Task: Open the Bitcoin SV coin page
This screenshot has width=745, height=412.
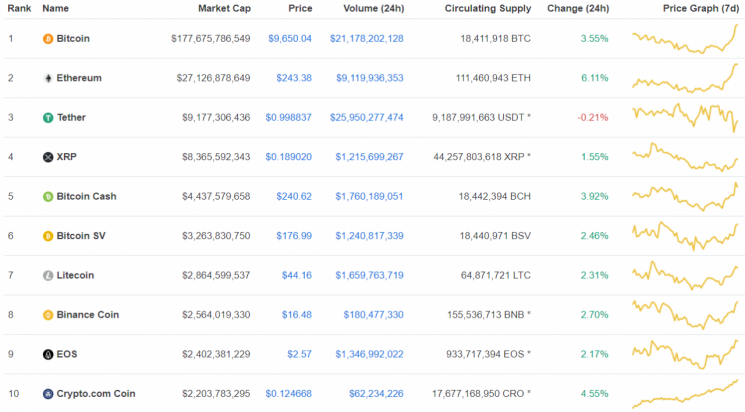Action: click(x=81, y=236)
